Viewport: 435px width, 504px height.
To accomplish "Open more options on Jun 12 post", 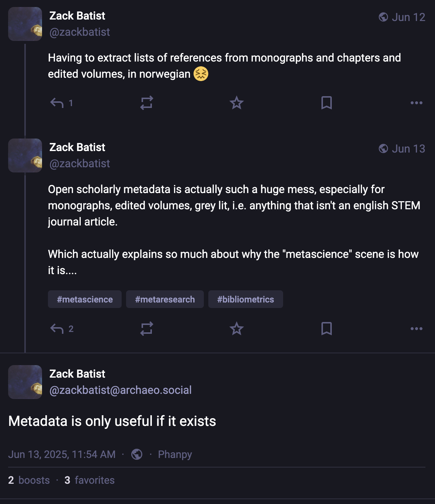I will pos(417,103).
